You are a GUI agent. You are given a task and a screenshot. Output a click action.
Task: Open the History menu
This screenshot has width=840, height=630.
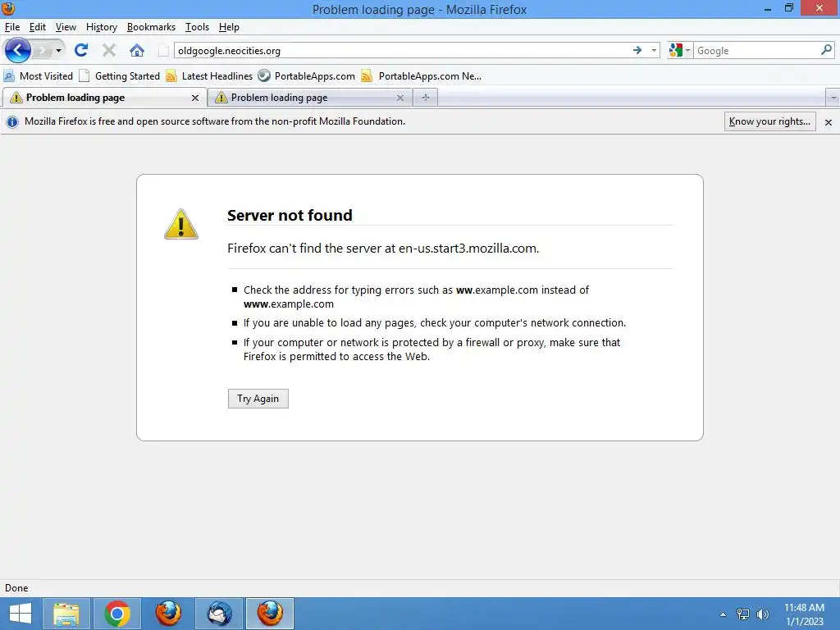pos(101,27)
